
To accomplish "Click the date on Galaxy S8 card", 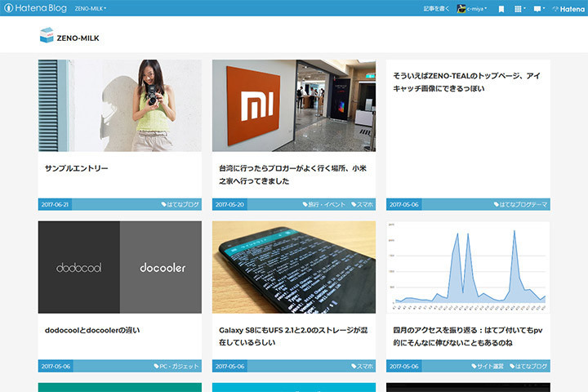I will coord(229,366).
